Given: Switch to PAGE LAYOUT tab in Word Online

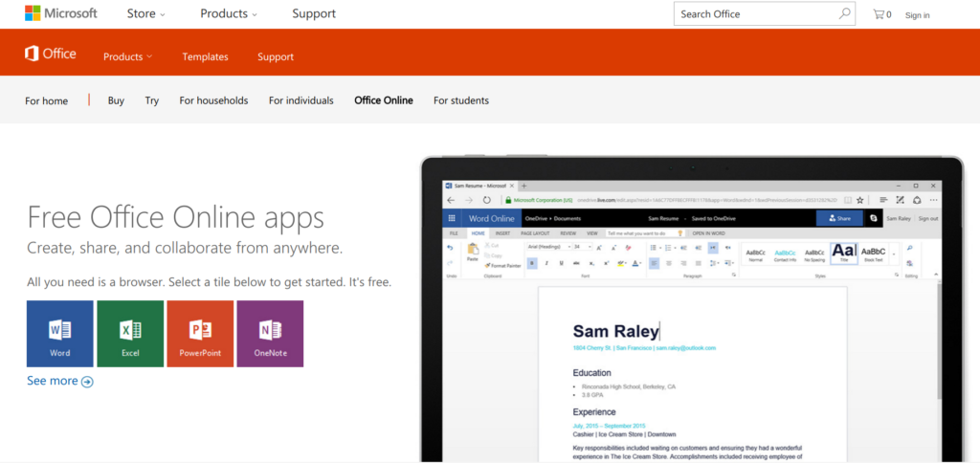Looking at the screenshot, I should (x=535, y=233).
